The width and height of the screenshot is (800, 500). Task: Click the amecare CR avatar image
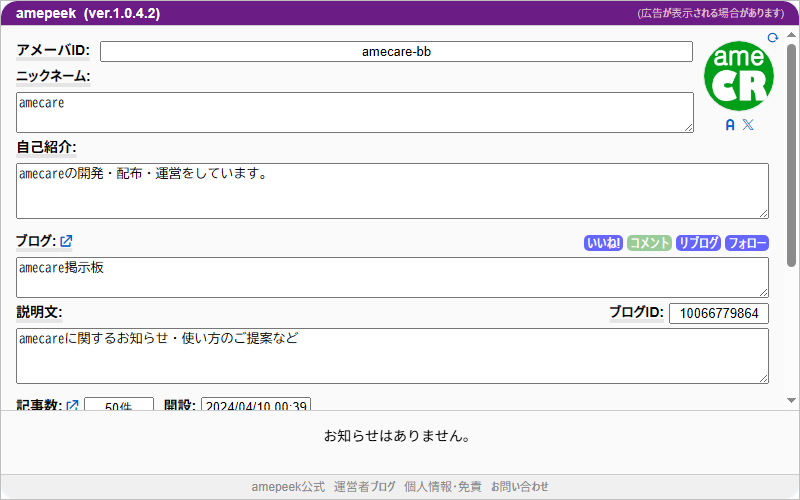(739, 77)
